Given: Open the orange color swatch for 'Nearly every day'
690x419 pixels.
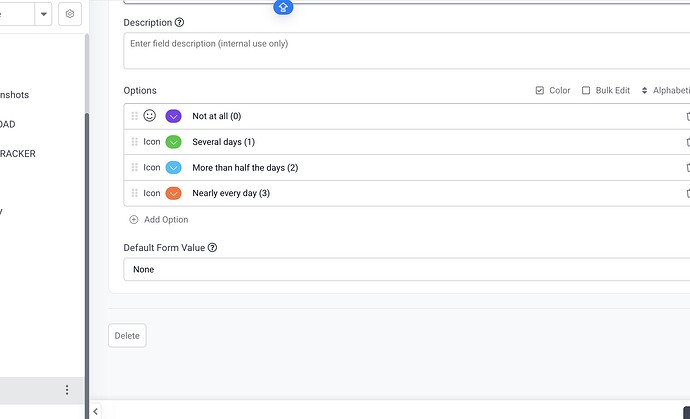Looking at the screenshot, I should point(173,193).
